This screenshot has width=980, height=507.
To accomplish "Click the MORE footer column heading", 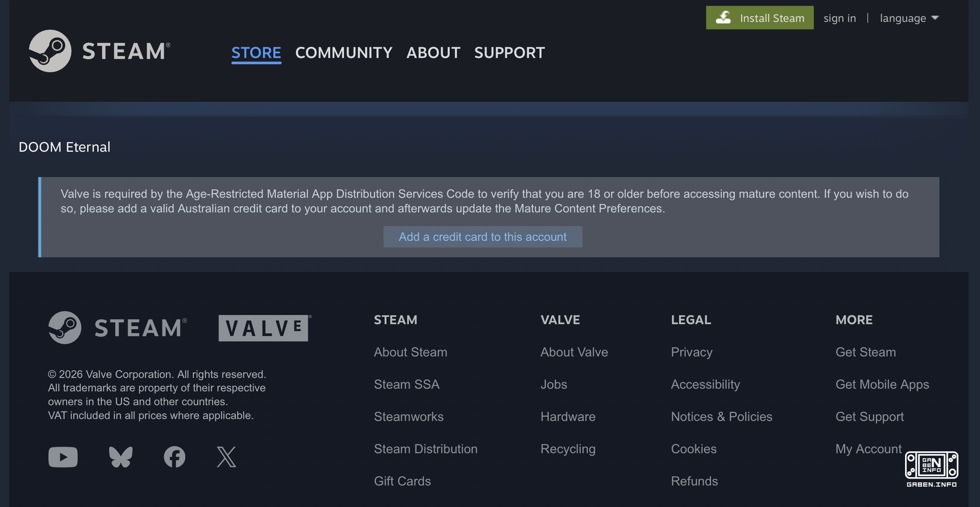I will coord(854,320).
